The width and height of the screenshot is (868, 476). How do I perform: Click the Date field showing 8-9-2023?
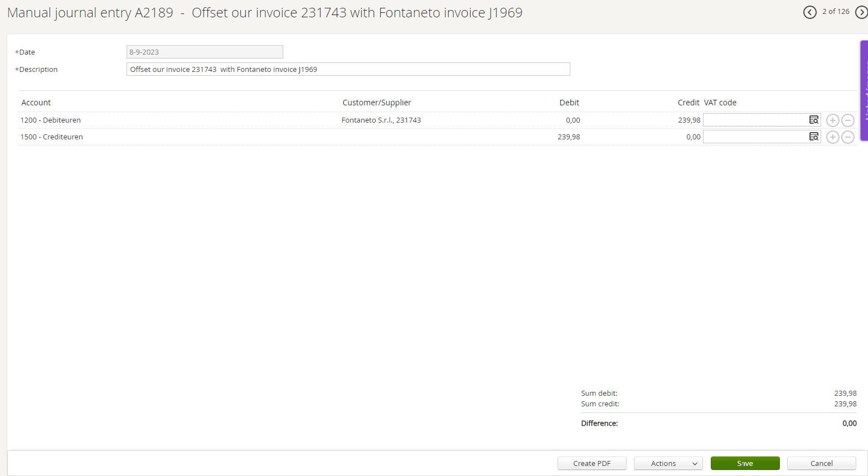pyautogui.click(x=204, y=52)
